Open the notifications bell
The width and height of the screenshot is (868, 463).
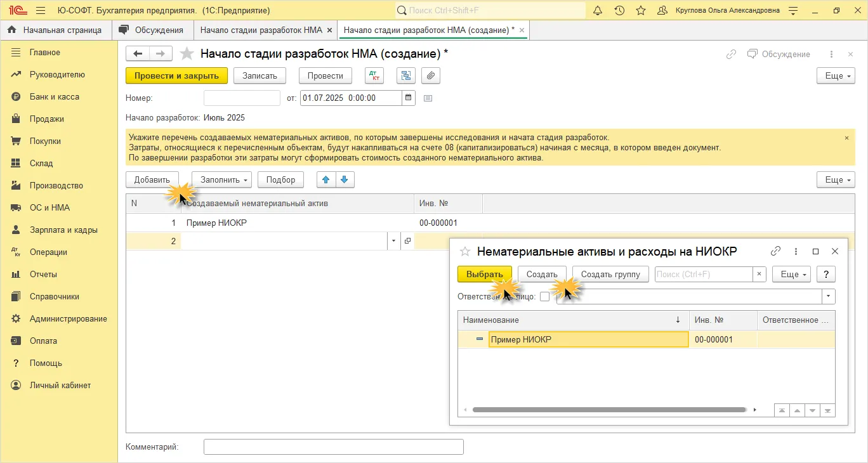pyautogui.click(x=598, y=10)
